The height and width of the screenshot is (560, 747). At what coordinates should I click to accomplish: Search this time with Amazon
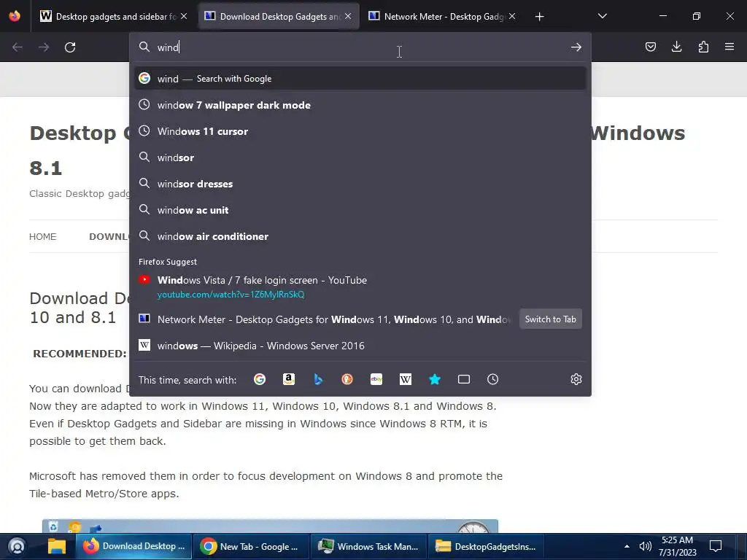point(289,379)
